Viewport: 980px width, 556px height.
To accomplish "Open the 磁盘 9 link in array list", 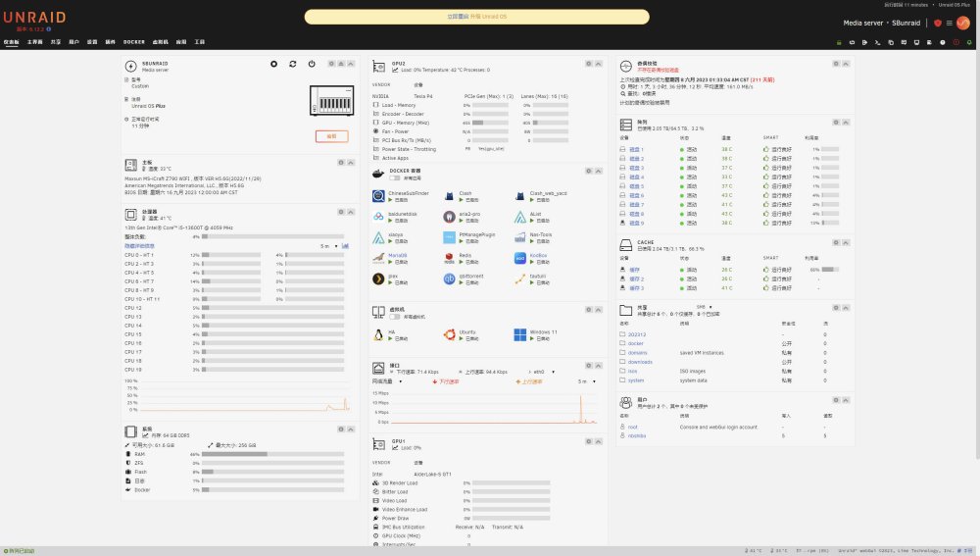I will [x=636, y=223].
